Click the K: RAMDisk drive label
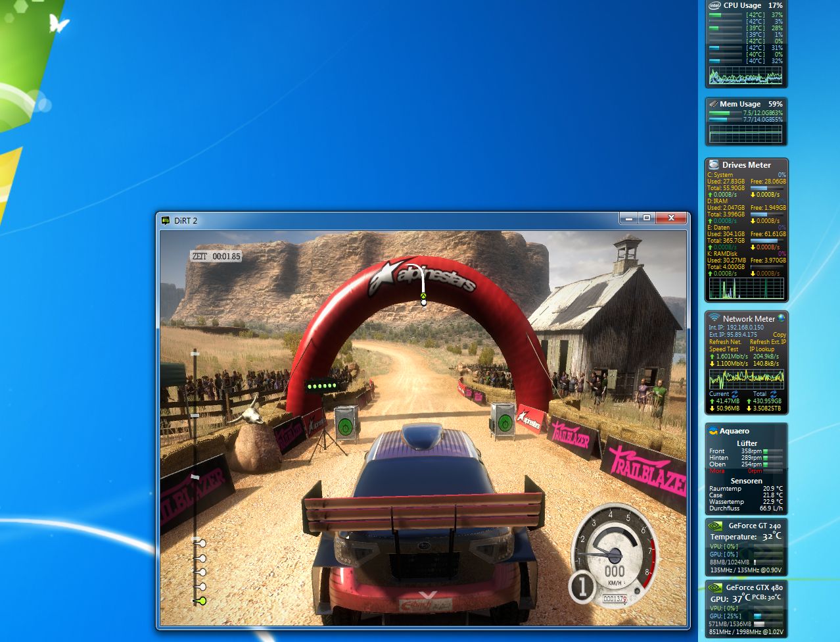This screenshot has height=642, width=840. [722, 254]
